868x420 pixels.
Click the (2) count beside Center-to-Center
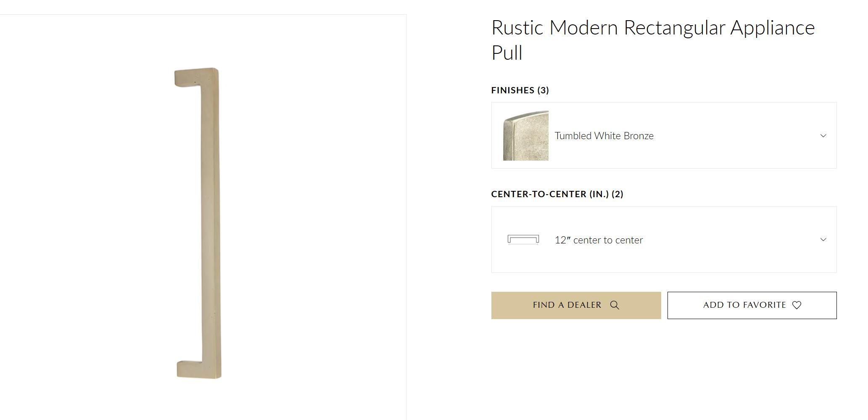[x=617, y=194]
